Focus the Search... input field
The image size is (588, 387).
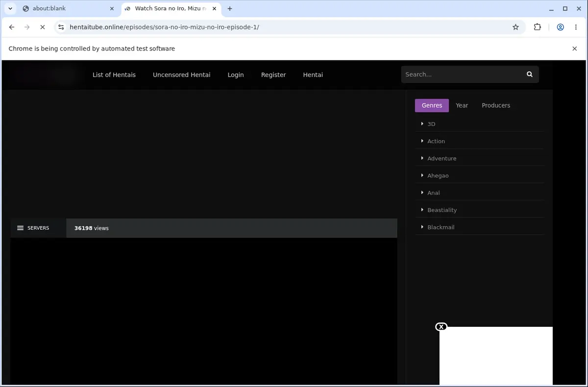462,74
